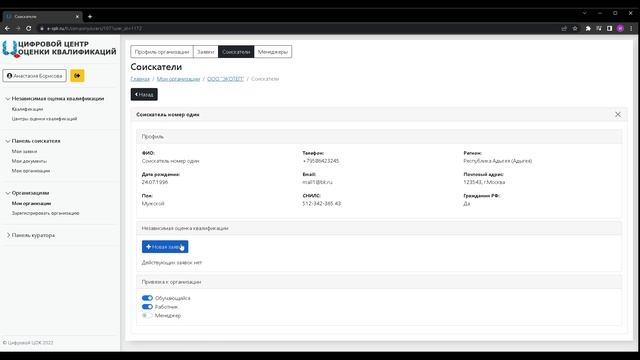Click the Соискатель номер один card header
Image resolution: width=640 pixels, height=360 pixels.
(378, 115)
